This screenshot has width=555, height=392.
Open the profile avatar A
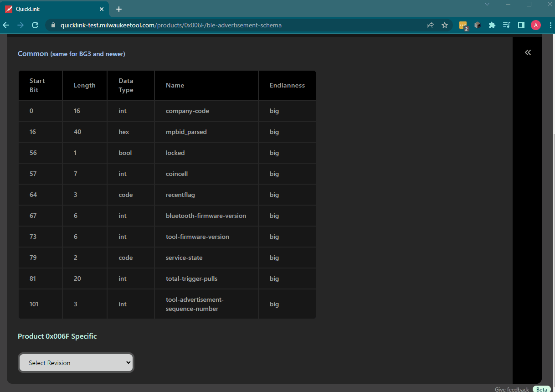[x=536, y=25]
